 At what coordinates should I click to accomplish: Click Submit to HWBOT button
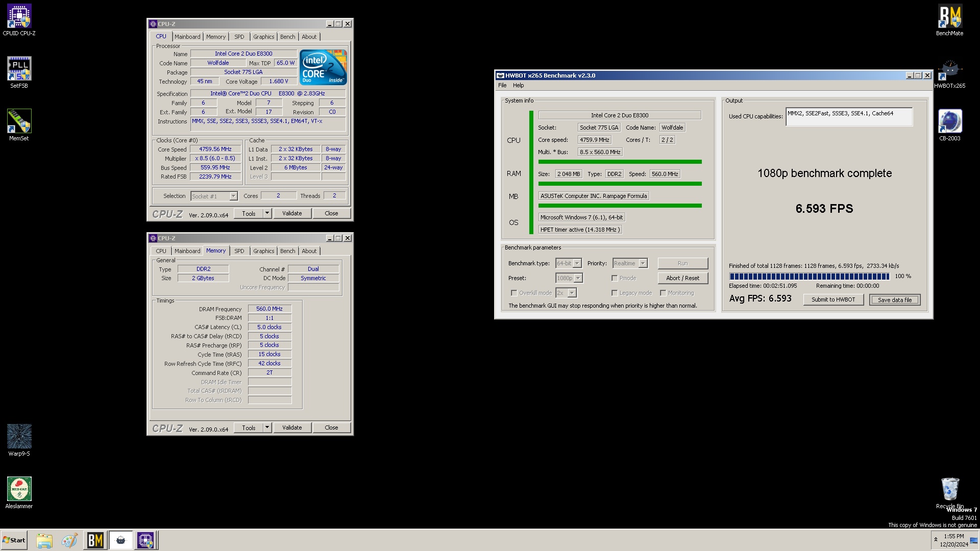click(x=833, y=299)
